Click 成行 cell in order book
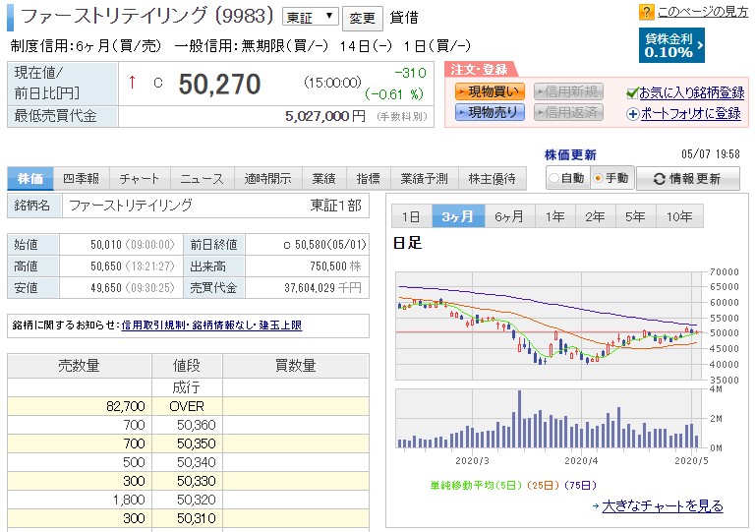Viewport: 756px width, 532px height. 187,387
